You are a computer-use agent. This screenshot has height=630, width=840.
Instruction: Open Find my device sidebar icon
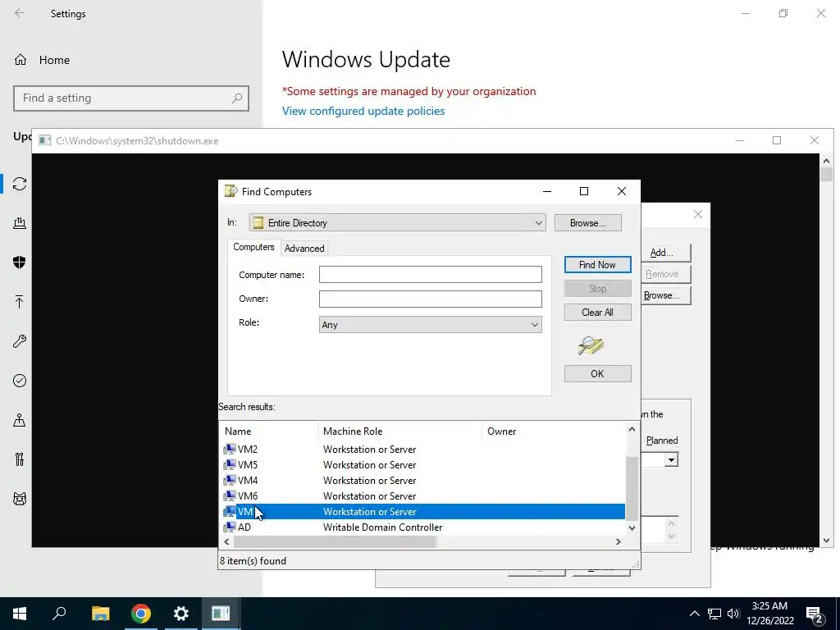pos(20,420)
